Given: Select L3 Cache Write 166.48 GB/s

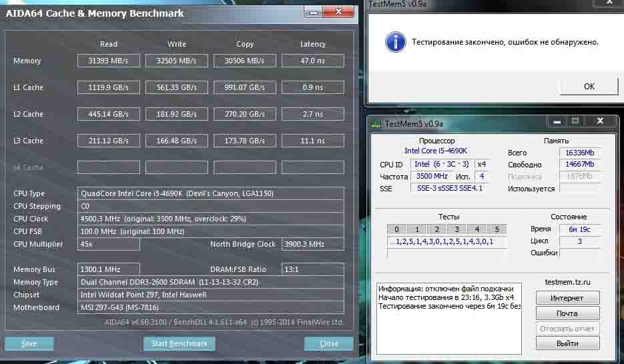Looking at the screenshot, I should [x=176, y=141].
